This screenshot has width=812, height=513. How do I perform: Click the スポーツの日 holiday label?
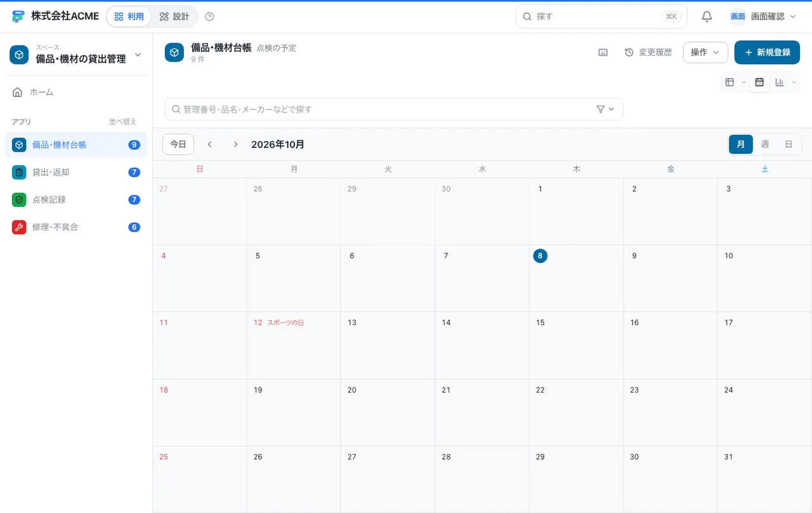[x=285, y=323]
